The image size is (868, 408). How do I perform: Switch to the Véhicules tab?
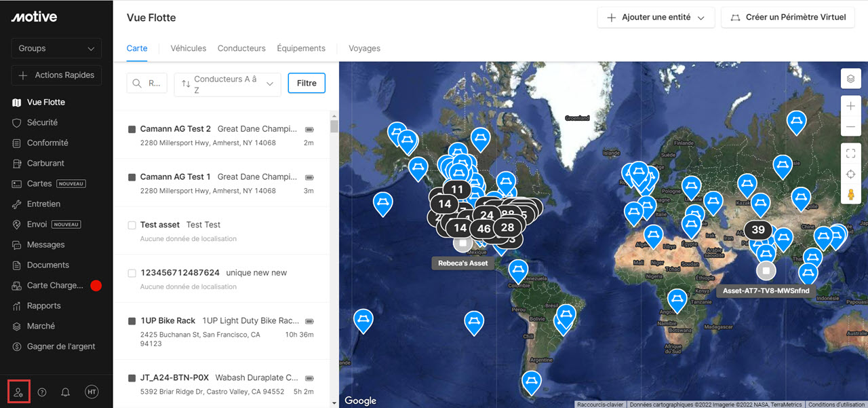[x=189, y=49]
